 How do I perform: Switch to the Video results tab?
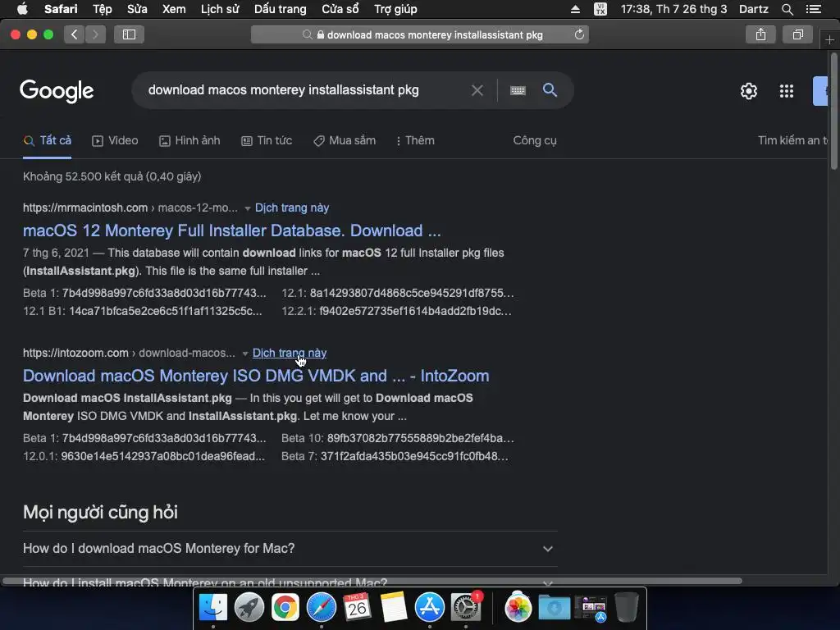tap(115, 141)
